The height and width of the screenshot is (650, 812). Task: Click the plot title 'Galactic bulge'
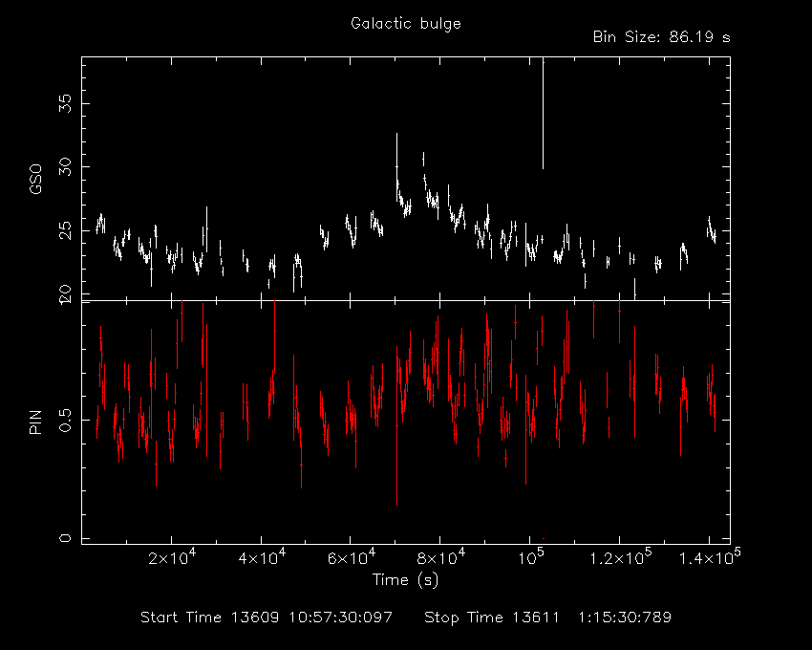405,24
